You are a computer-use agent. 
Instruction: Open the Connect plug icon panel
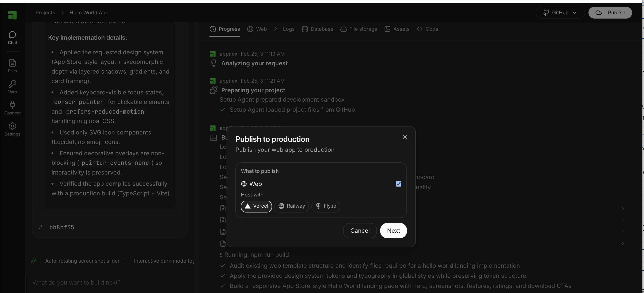tap(12, 108)
